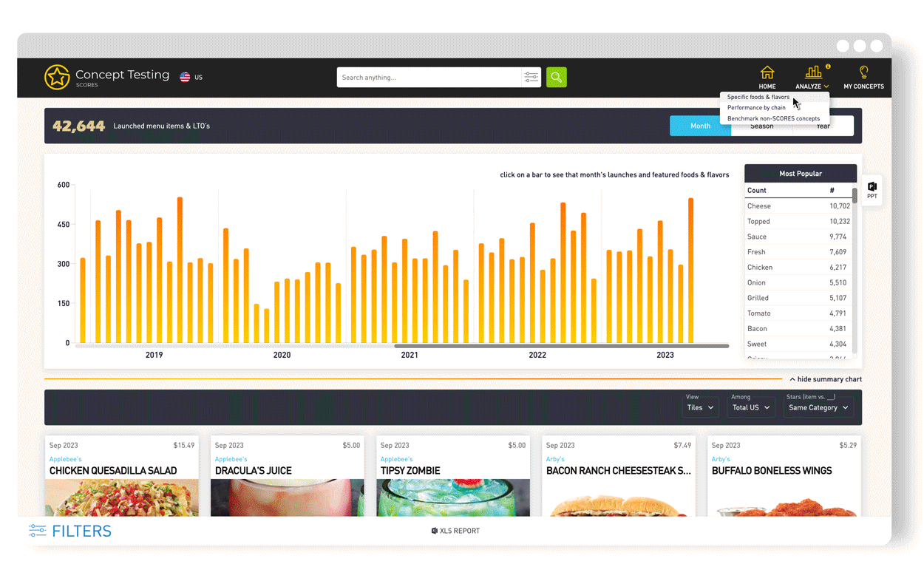Open My Concepts lightbulb icon

pos(863,72)
